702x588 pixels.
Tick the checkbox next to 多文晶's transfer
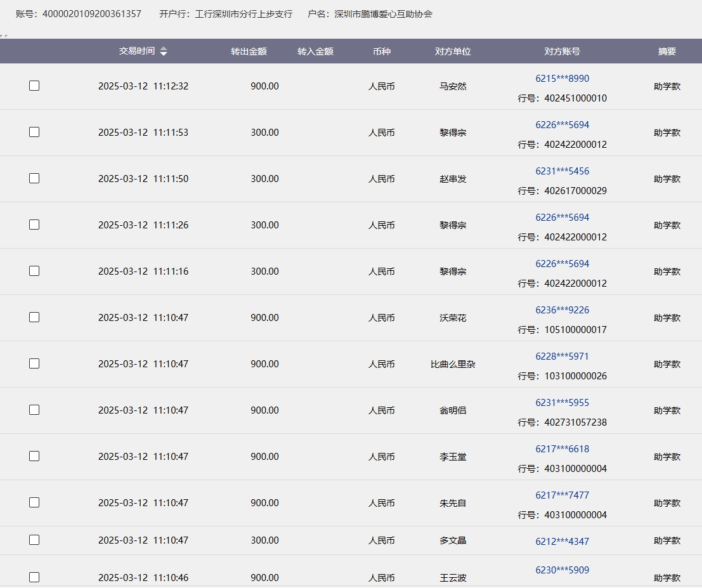coord(34,540)
